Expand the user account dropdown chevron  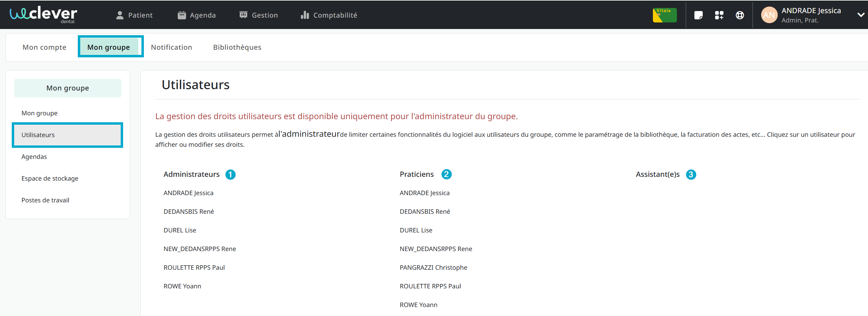click(860, 15)
